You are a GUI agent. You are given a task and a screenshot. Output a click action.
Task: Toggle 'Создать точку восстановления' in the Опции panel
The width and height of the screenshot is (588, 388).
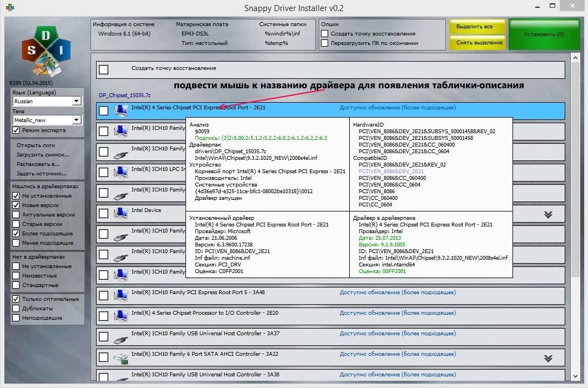click(325, 34)
